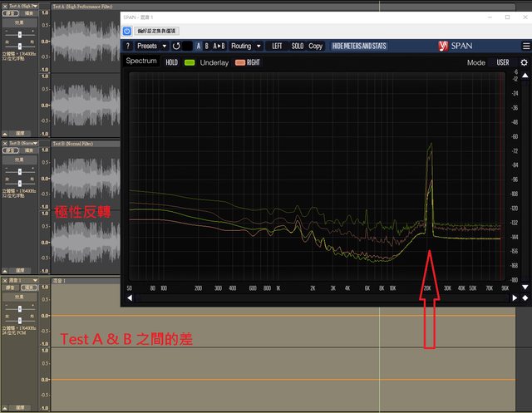
Task: Click Copy in SPAN toolbar
Action: 316,46
